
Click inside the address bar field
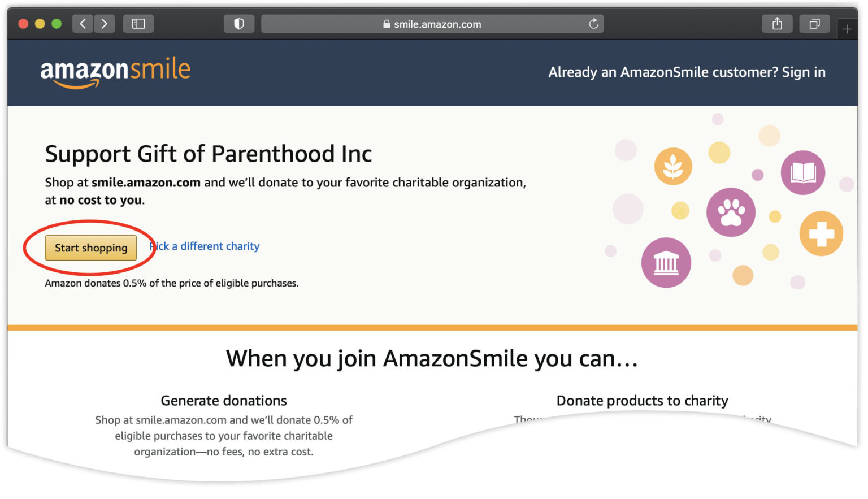click(497, 24)
